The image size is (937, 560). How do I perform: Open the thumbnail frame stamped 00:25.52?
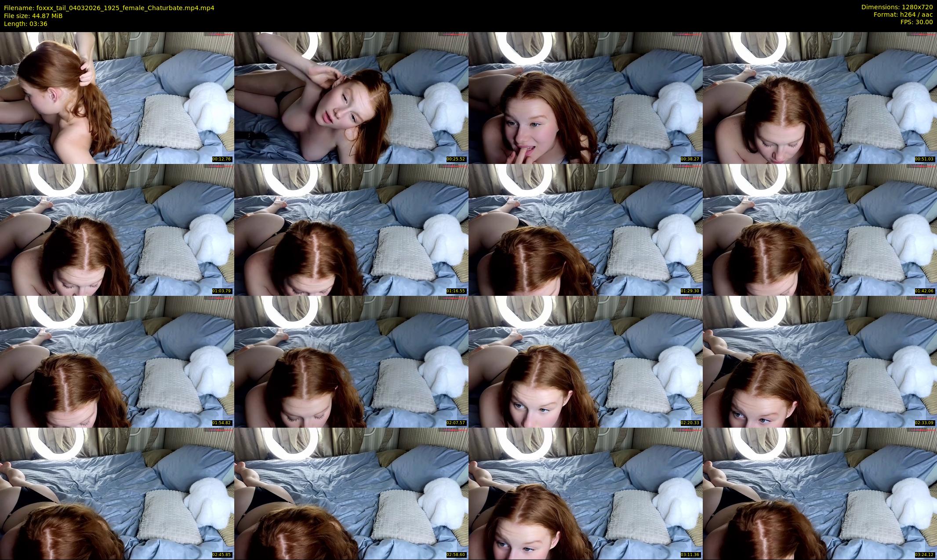[x=351, y=98]
